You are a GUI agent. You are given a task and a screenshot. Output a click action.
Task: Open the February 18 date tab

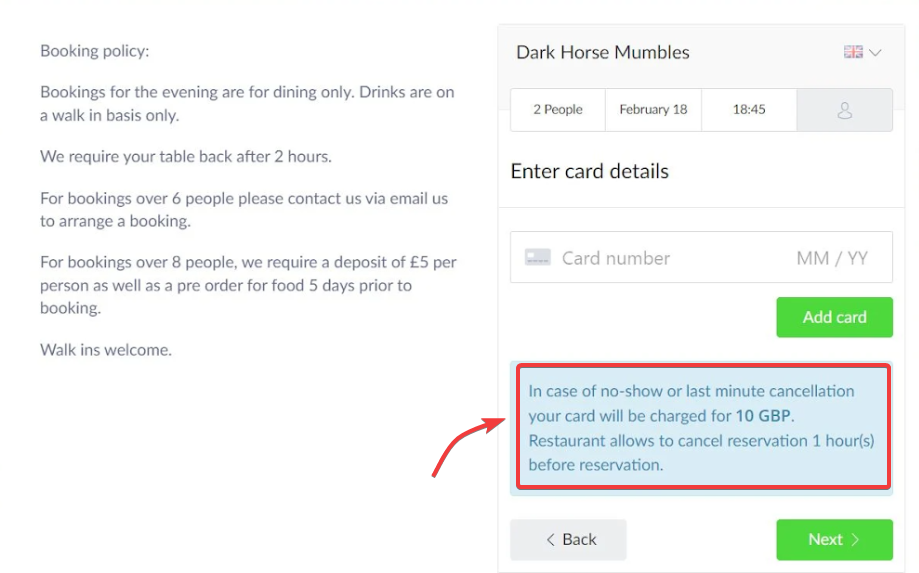point(653,110)
